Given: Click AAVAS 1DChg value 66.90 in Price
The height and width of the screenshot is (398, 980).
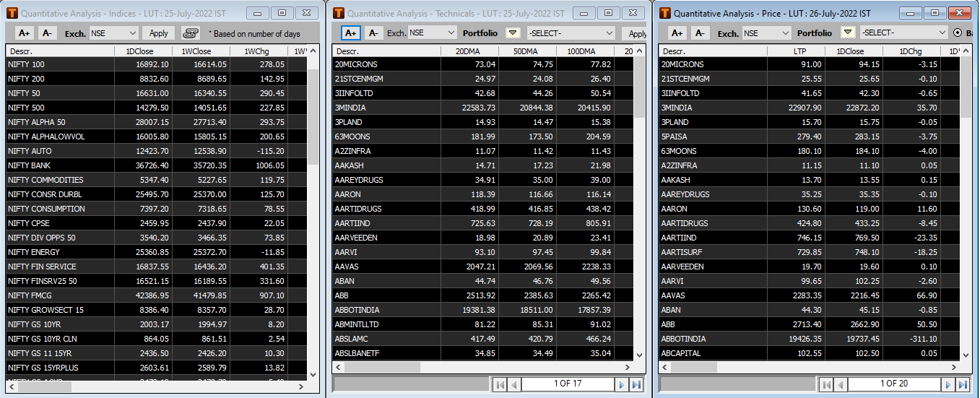Looking at the screenshot, I should tap(926, 295).
